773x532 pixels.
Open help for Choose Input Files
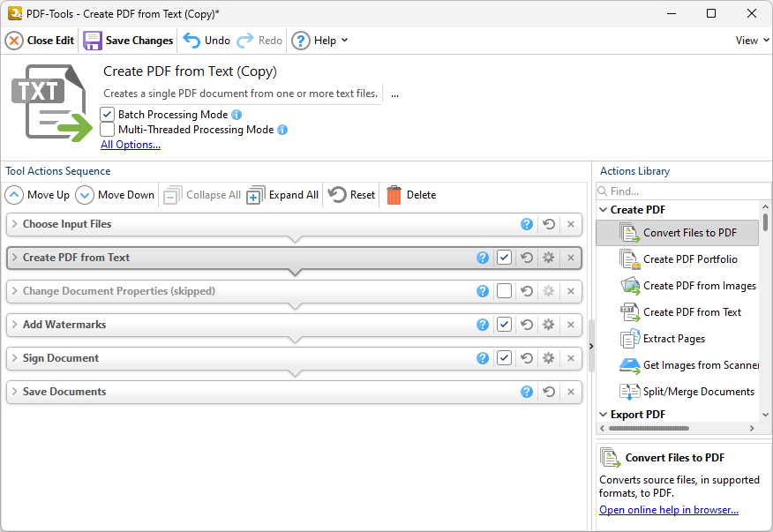(x=527, y=224)
